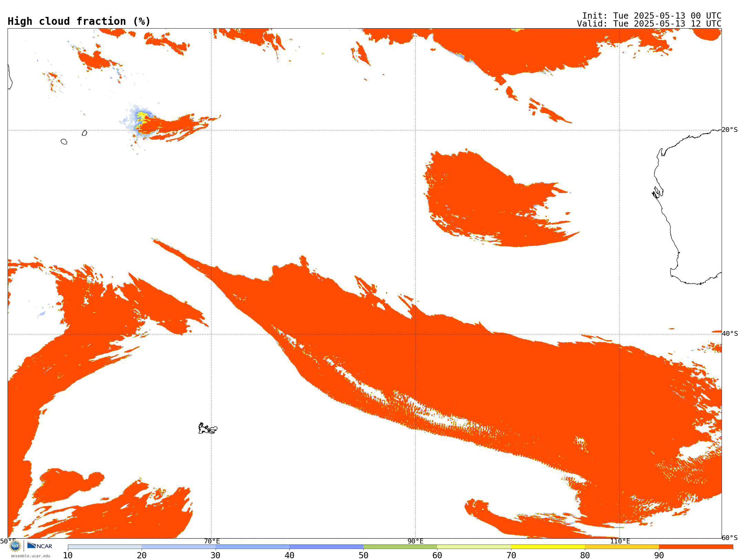
Task: Click the 80–90 gold colorbar segment
Action: pyautogui.click(x=622, y=547)
